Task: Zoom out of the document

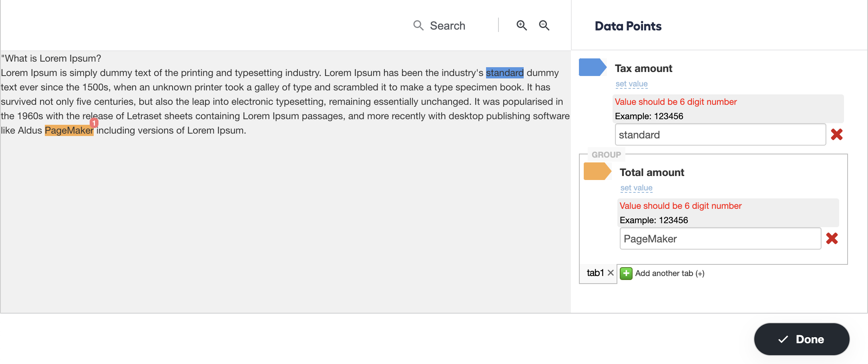Action: click(544, 26)
